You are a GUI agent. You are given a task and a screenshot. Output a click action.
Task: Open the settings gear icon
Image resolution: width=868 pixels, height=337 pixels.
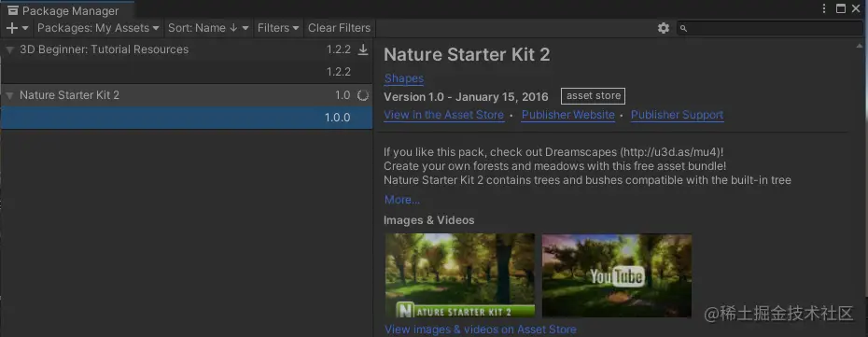[664, 28]
